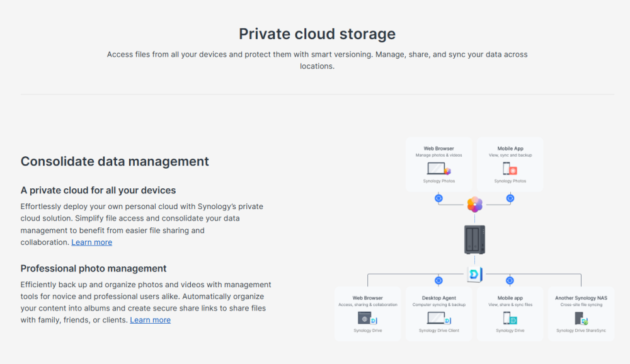Click 'Synology Photos' label in Mobile App card
This screenshot has height=364, width=630.
point(510,181)
